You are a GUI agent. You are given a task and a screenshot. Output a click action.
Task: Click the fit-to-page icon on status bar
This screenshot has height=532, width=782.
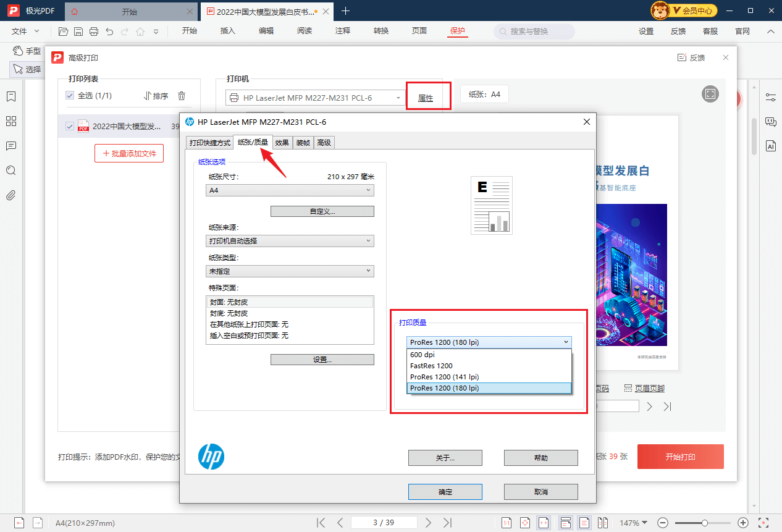tap(524, 522)
